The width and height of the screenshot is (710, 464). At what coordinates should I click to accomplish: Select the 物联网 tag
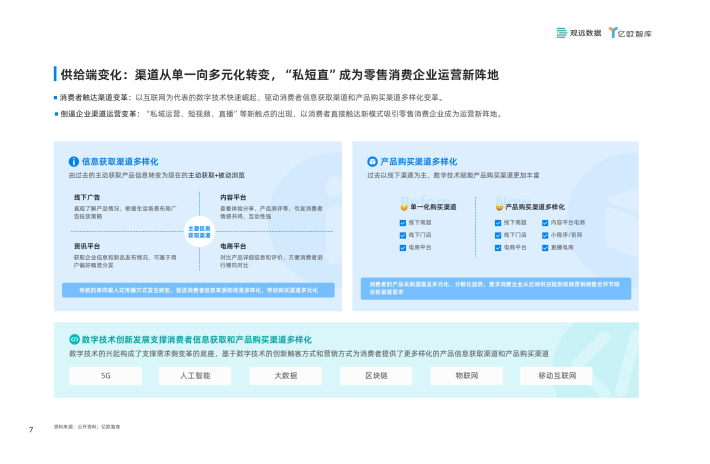point(467,376)
